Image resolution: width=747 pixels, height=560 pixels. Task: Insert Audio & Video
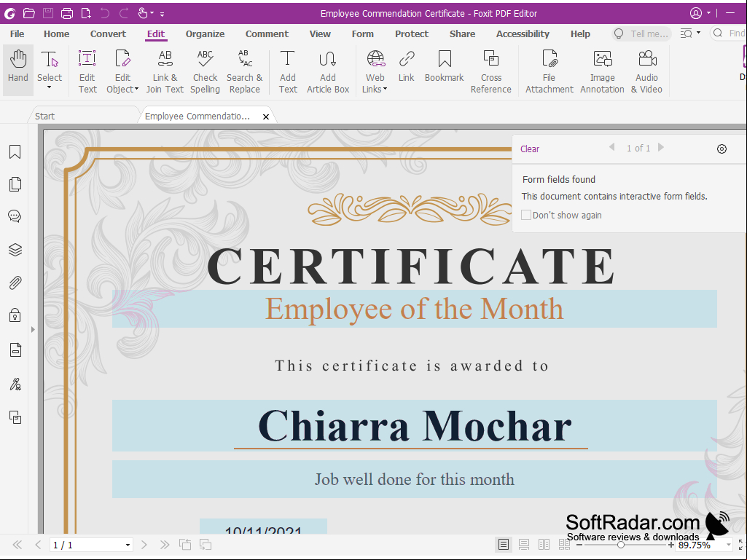(646, 70)
